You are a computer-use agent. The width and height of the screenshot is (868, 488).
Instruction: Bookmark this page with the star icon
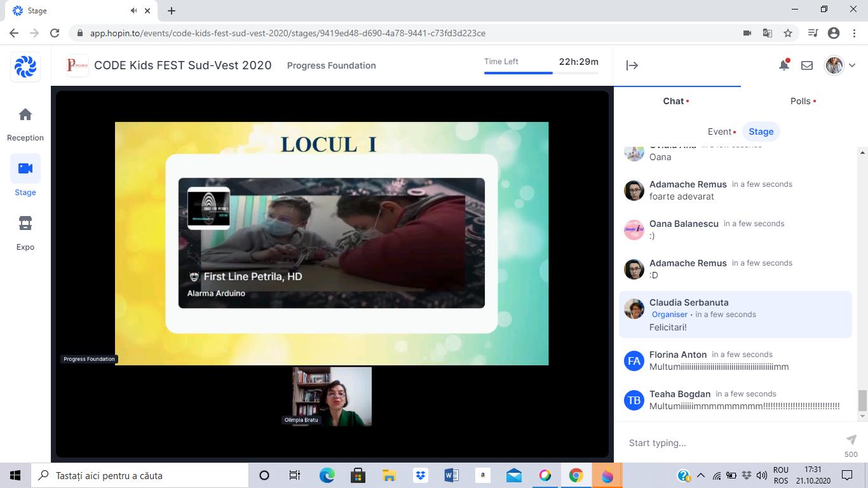[788, 33]
